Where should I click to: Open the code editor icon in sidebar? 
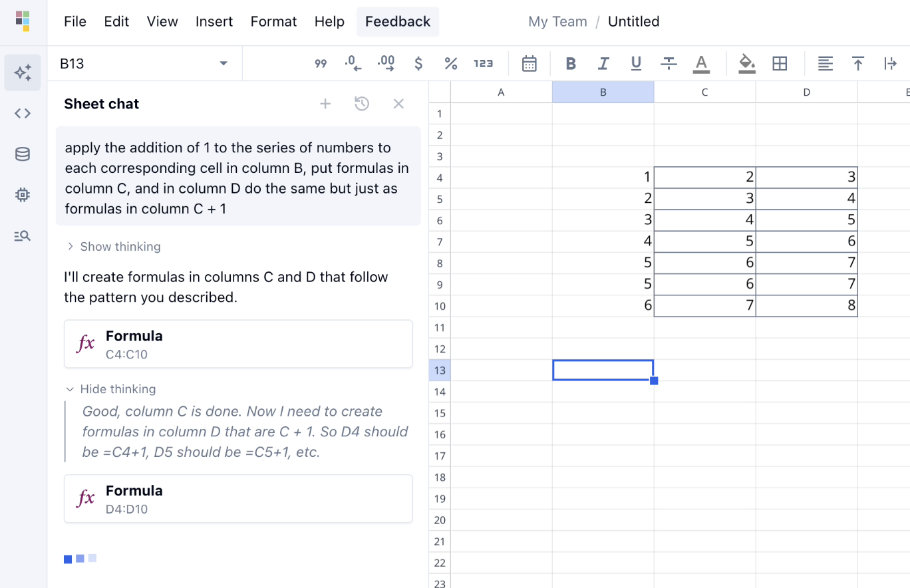point(23,113)
